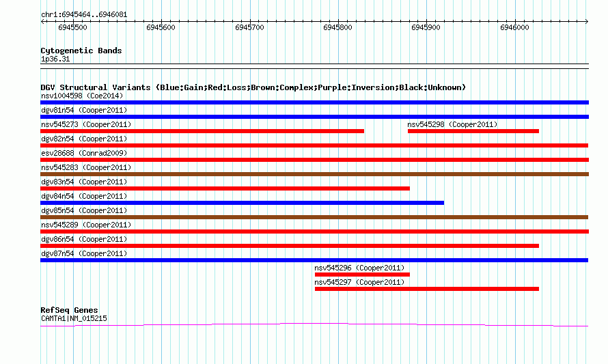
Task: Click ruler position 6945800
Action: 337,27
